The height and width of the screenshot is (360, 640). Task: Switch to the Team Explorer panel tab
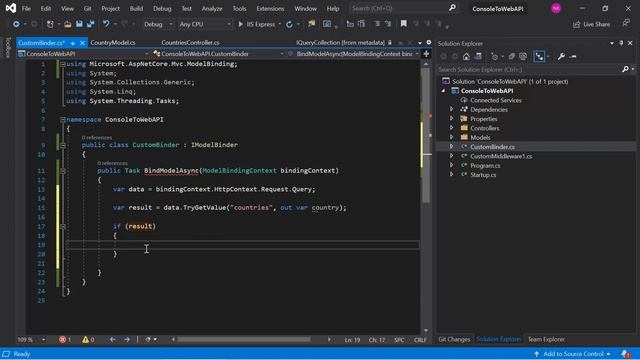tap(546, 339)
